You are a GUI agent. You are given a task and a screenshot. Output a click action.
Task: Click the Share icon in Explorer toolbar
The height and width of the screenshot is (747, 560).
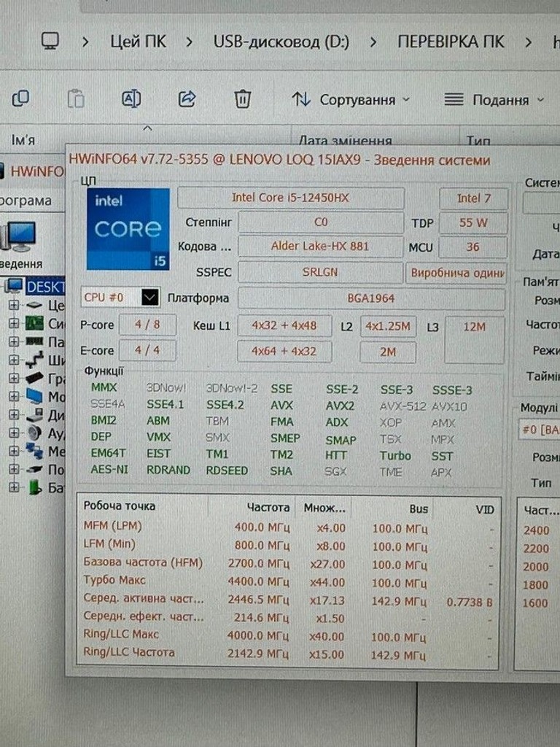click(x=187, y=98)
